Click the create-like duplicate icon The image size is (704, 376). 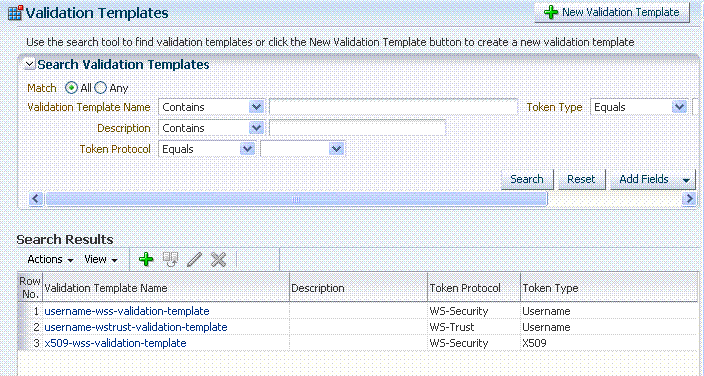click(x=170, y=259)
